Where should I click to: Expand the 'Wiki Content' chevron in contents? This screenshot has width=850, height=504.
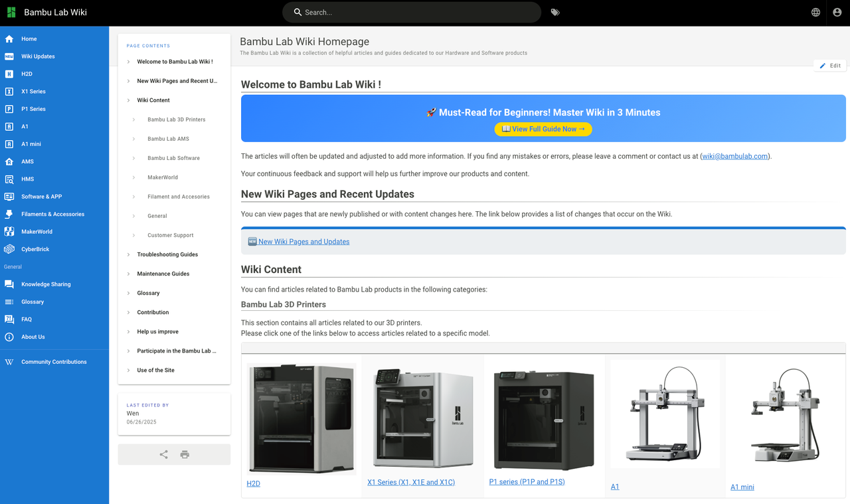click(x=128, y=100)
